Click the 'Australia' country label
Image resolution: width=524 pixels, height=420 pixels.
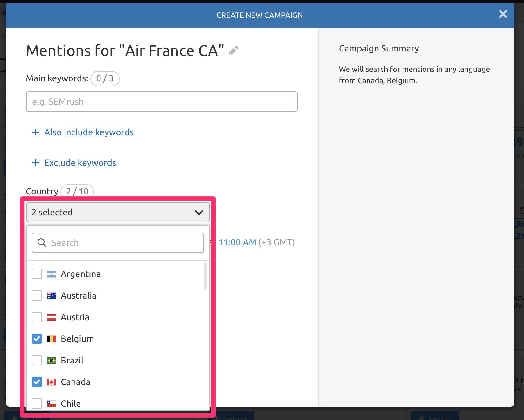(79, 295)
